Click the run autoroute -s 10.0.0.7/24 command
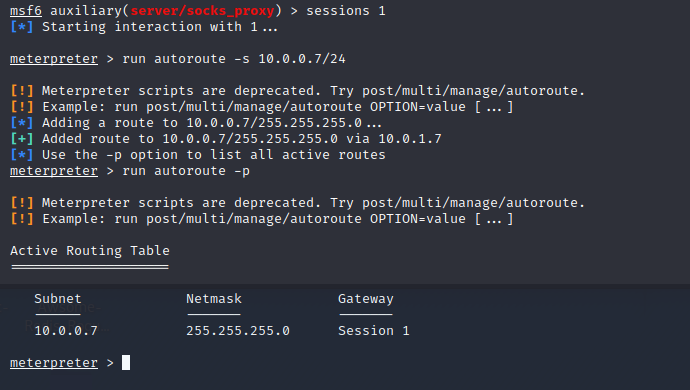The height and width of the screenshot is (390, 690). point(234,59)
